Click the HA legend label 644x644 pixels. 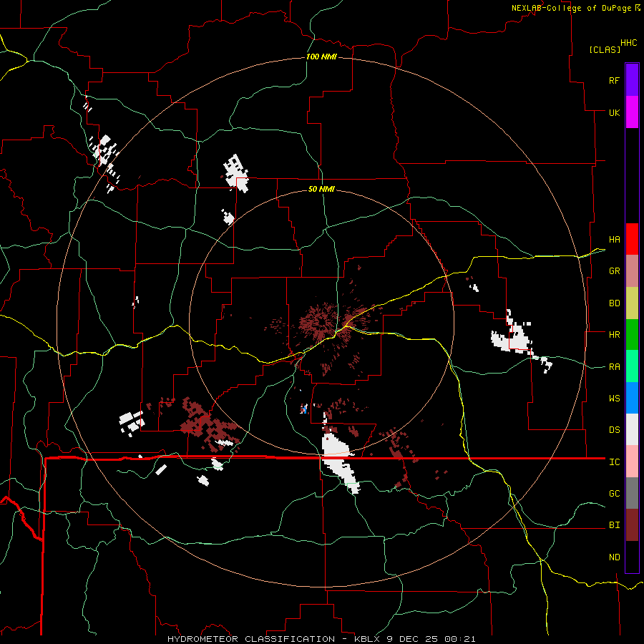(x=614, y=239)
